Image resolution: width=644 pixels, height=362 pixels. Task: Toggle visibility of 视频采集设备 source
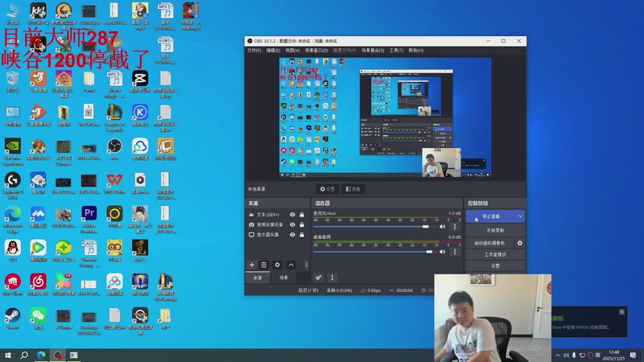[x=292, y=224]
